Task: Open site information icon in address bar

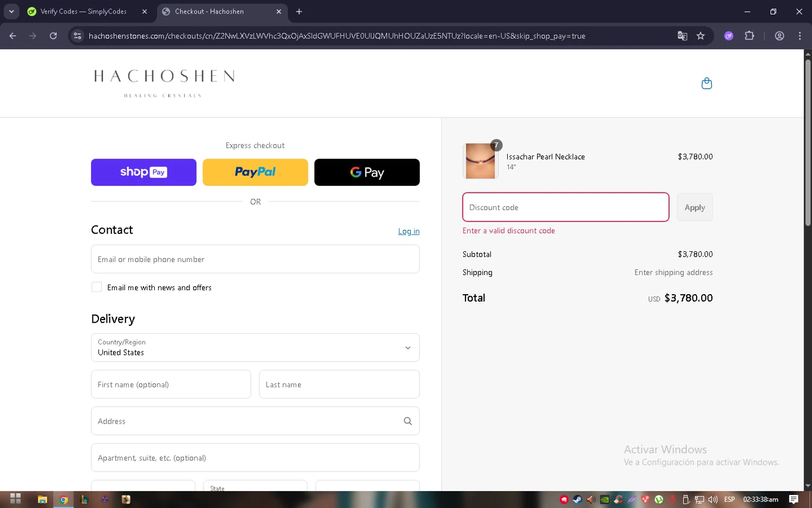Action: 77,36
